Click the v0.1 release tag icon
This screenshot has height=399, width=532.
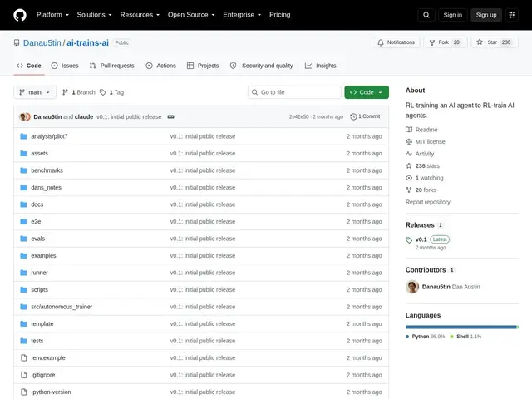409,240
